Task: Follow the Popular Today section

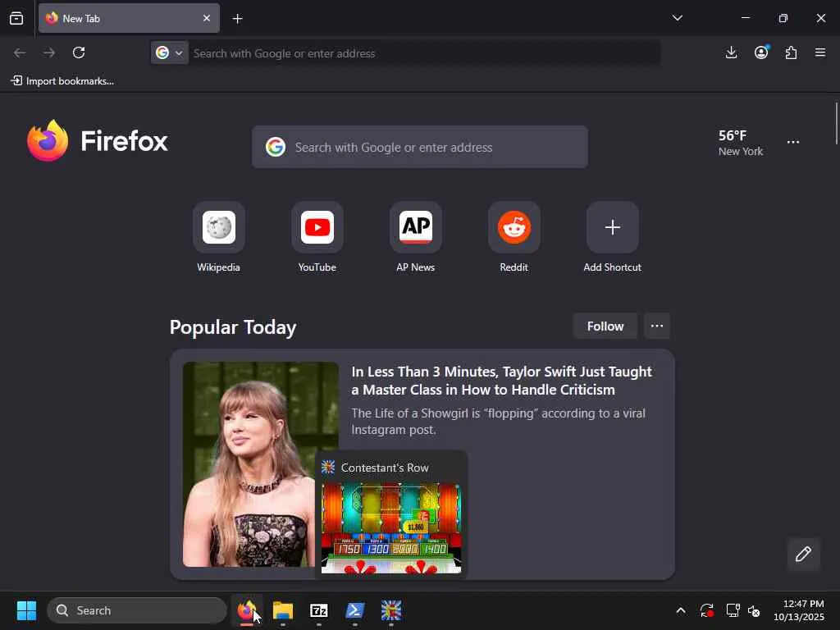Action: tap(605, 326)
